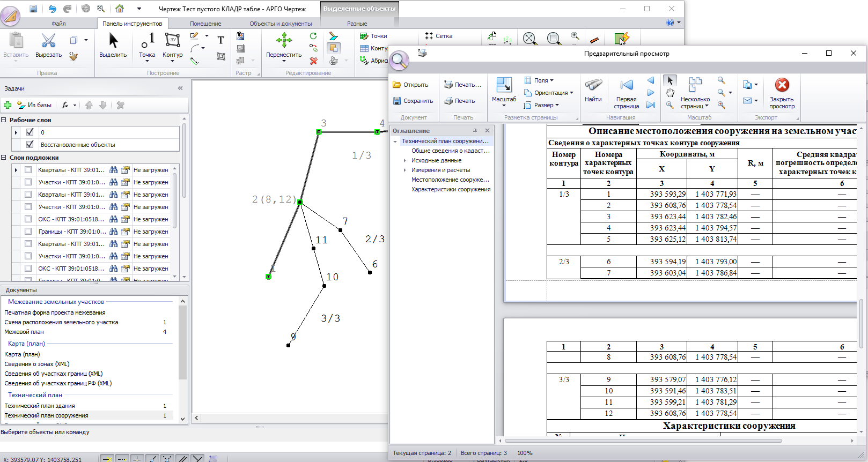Click the grey X delete icon in Задачи toolbar
Viewport: 868px width, 462px height.
pyautogui.click(x=120, y=105)
